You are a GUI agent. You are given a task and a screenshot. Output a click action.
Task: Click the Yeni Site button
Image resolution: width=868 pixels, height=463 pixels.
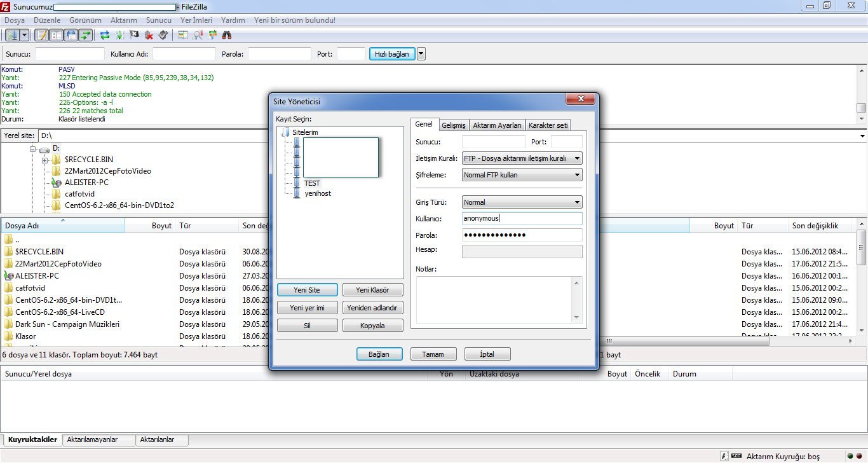(307, 290)
